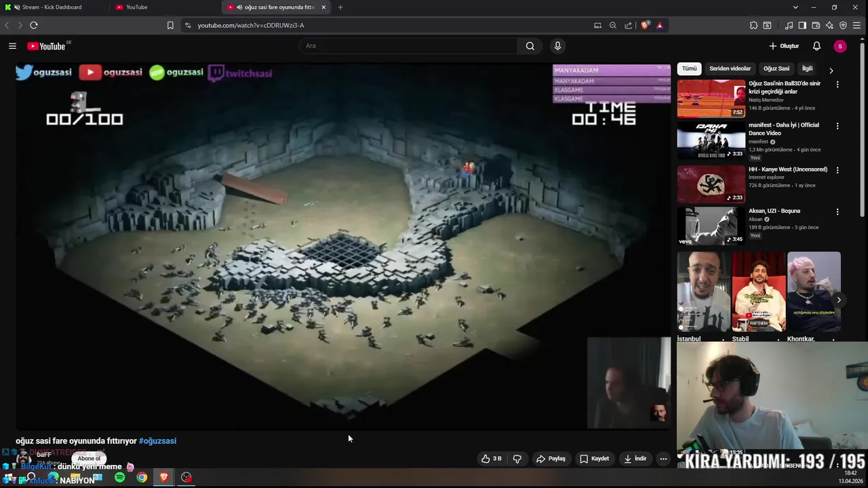This screenshot has height=488, width=868.
Task: Select the Oğuz Sasi filter chip
Action: pos(776,68)
